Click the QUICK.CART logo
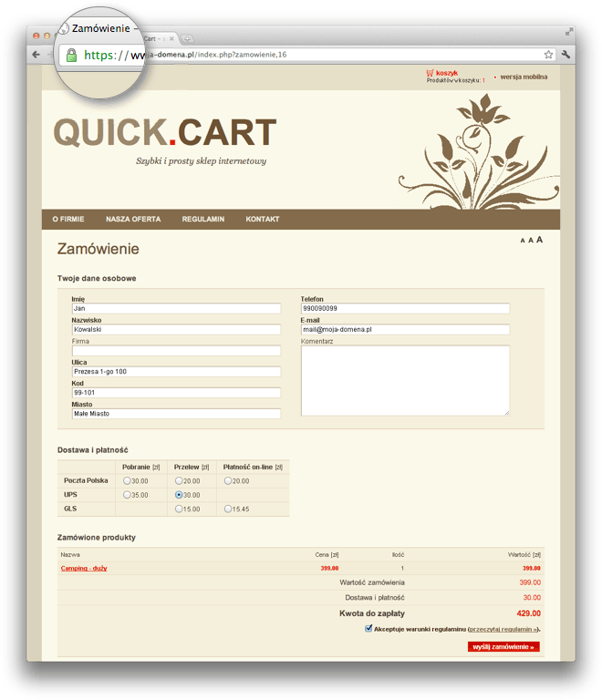The width and height of the screenshot is (602, 700). [165, 132]
